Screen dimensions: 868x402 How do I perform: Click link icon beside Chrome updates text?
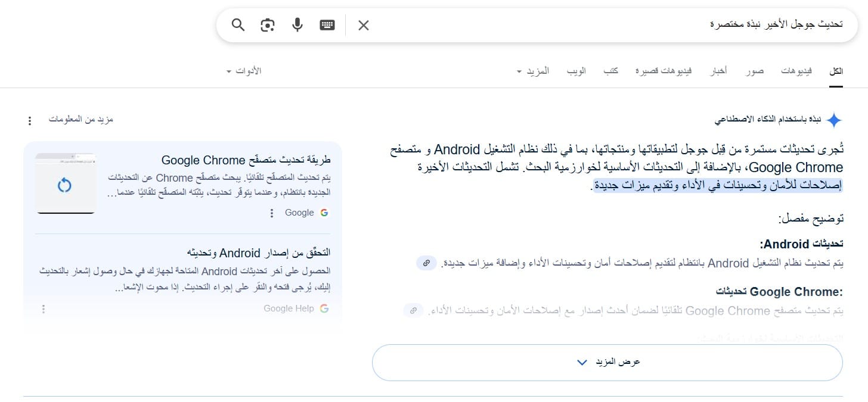coord(413,310)
